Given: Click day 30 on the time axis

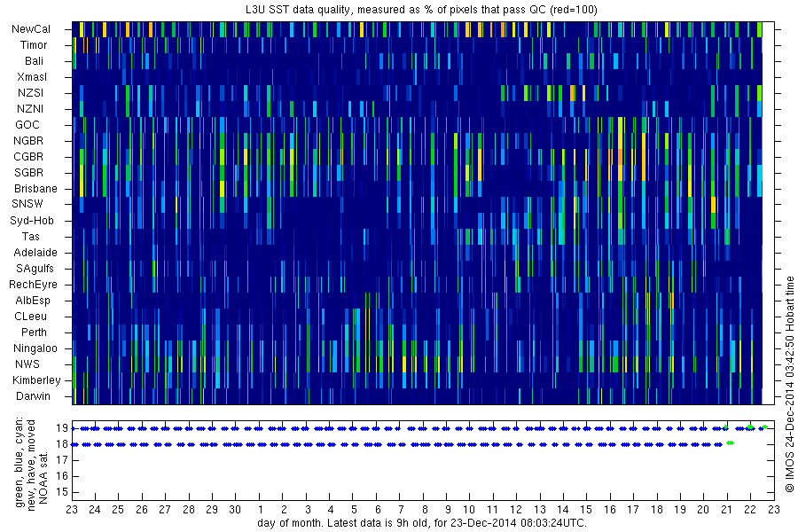Looking at the screenshot, I should click(x=235, y=510).
